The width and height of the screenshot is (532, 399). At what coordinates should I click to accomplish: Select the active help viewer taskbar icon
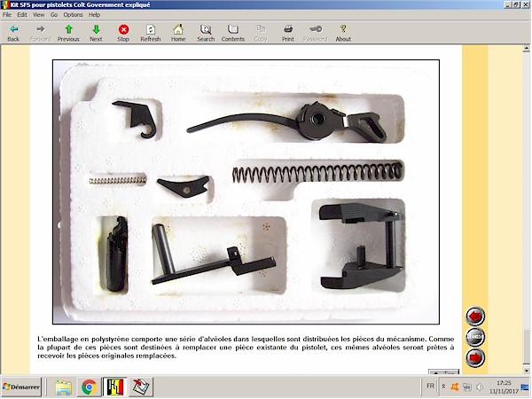[x=115, y=387]
